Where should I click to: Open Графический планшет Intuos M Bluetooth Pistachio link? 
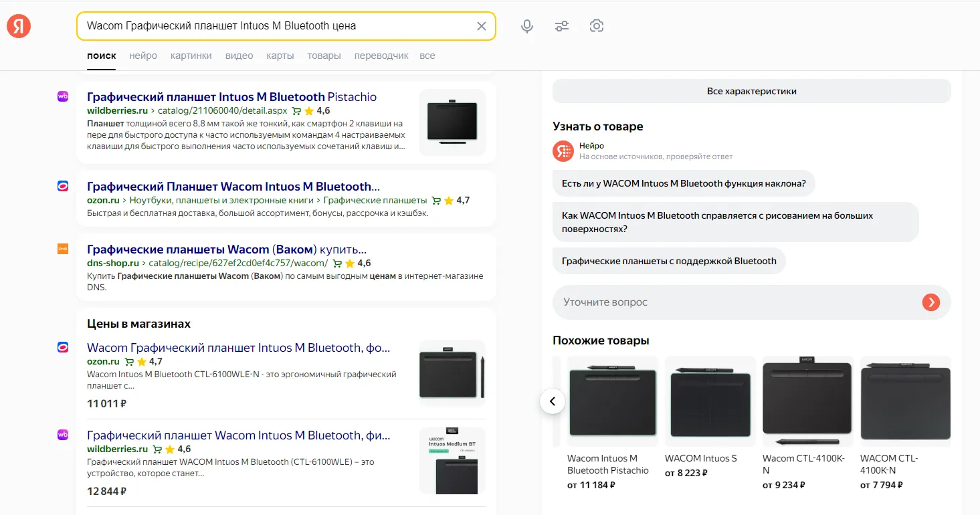pyautogui.click(x=231, y=96)
